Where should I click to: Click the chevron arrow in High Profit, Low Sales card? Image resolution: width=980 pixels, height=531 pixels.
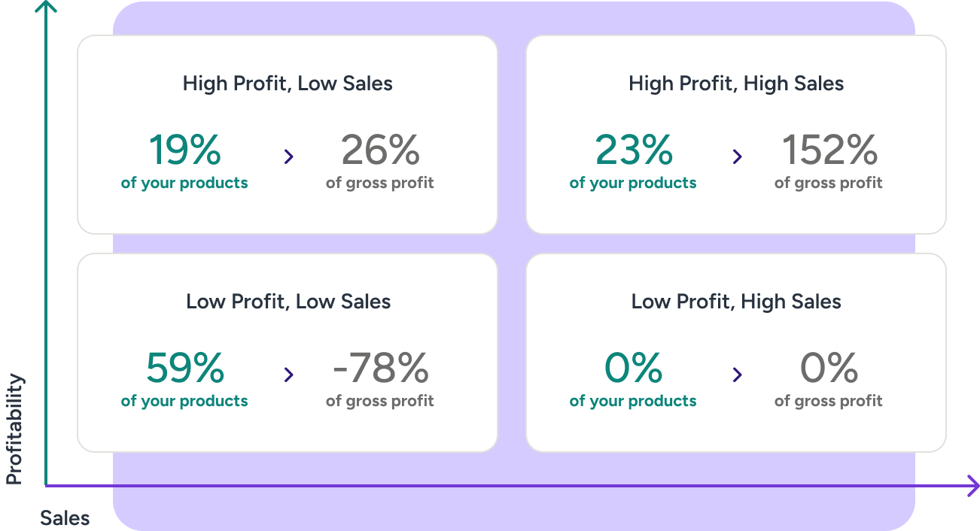coord(289,156)
